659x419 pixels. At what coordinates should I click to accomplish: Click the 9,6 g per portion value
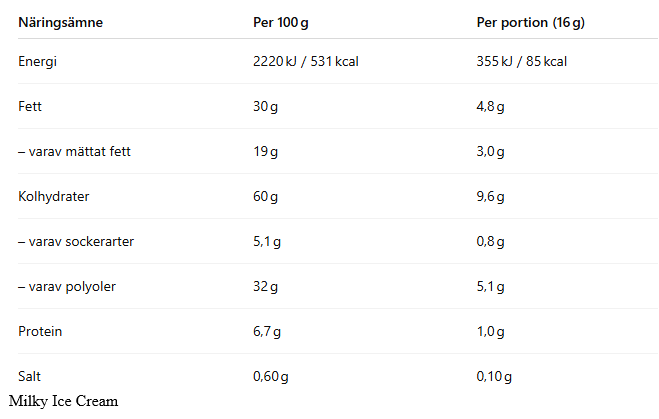(x=490, y=196)
